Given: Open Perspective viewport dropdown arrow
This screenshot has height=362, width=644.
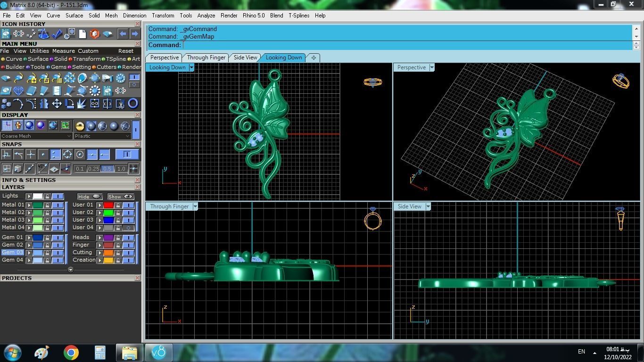Looking at the screenshot, I should pyautogui.click(x=431, y=67).
